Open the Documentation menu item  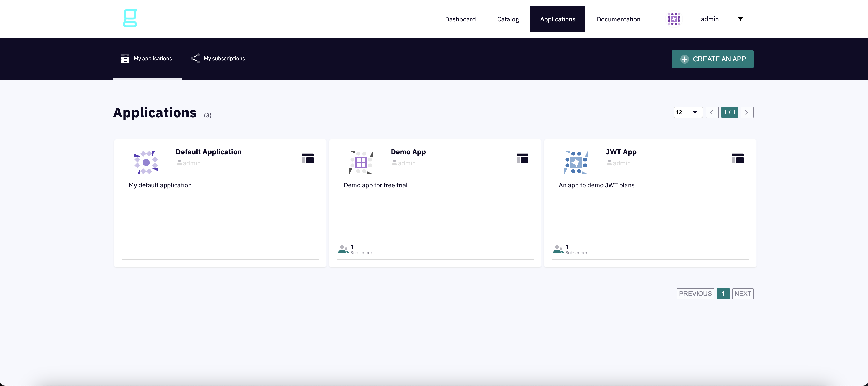(618, 19)
